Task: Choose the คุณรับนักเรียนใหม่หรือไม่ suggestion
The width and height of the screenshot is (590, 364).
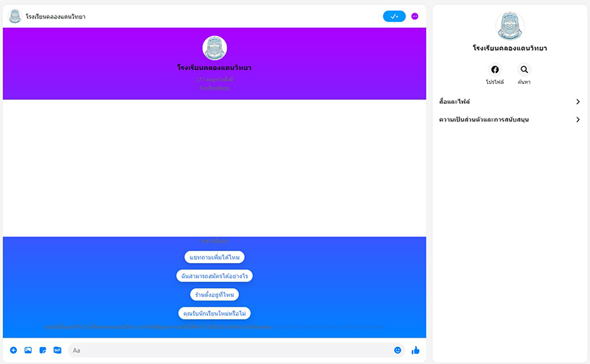Action: click(x=215, y=313)
